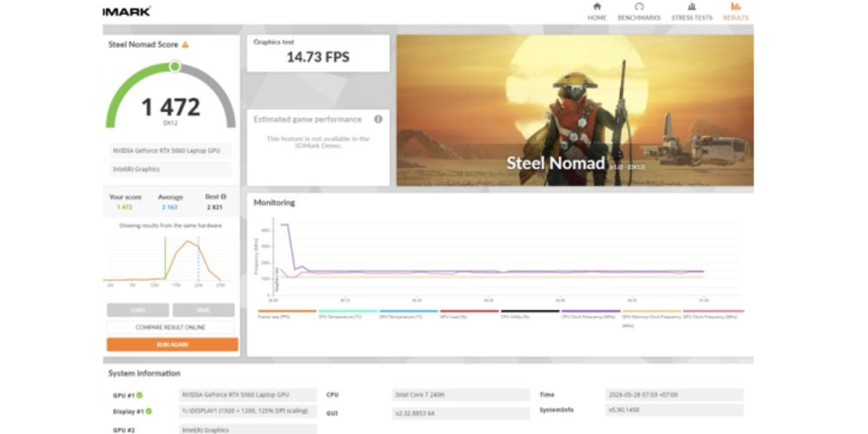Screen dimensions: 868x434
Task: Toggle the CPU Utility (%) legend series
Action: click(529, 314)
